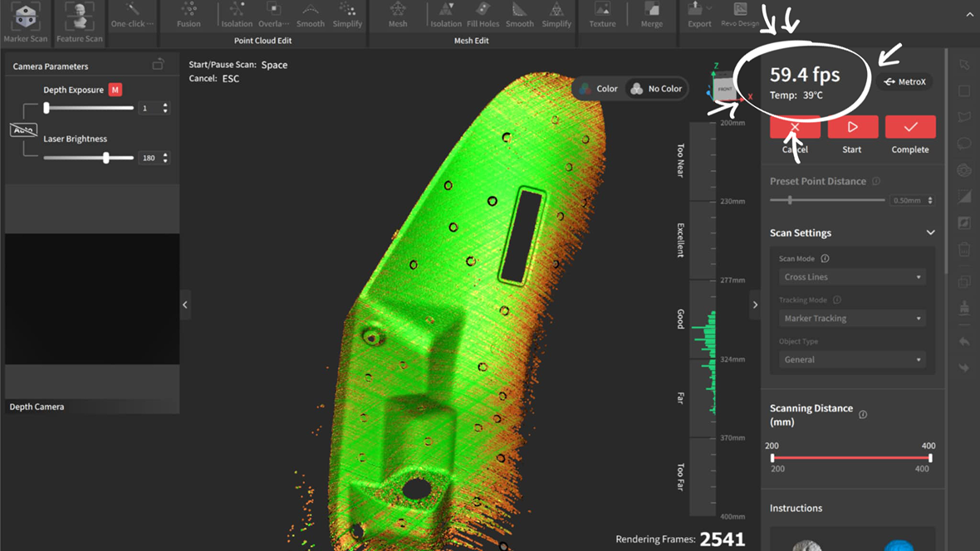This screenshot has width=980, height=551.
Task: Click the Laser Brightness slider handle
Action: click(x=106, y=158)
